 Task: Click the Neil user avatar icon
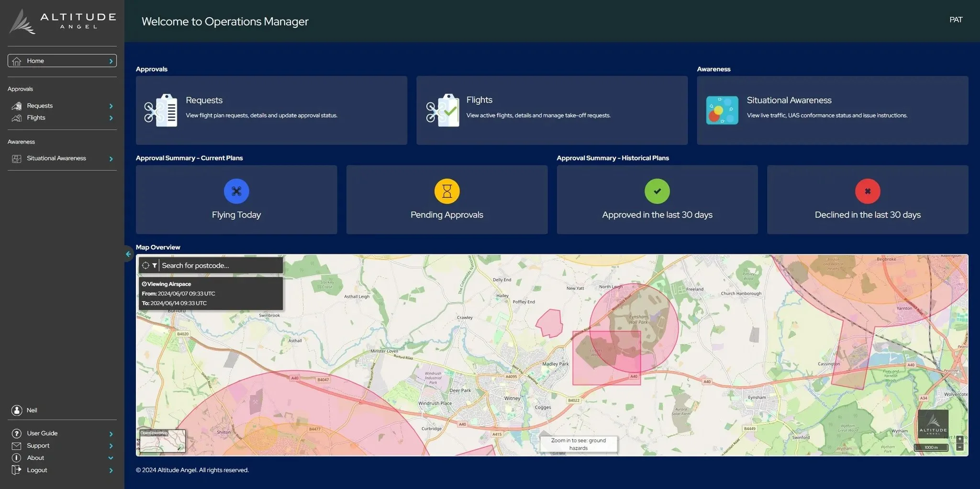17,410
